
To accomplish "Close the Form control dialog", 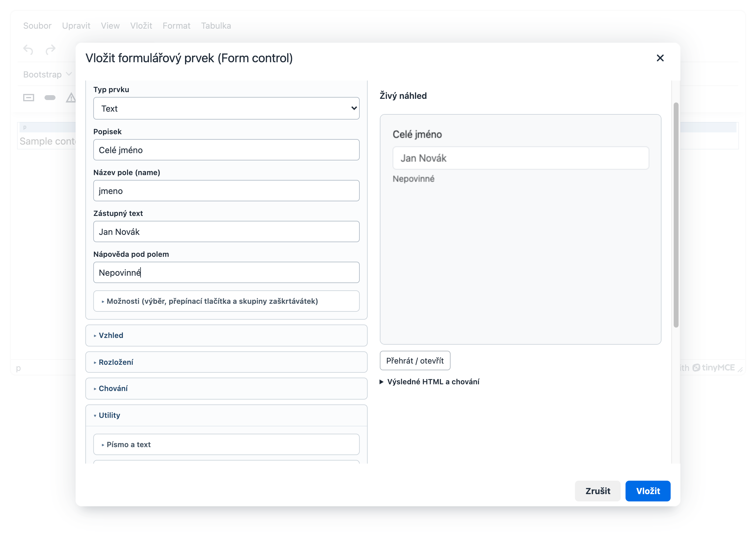I will [x=660, y=58].
